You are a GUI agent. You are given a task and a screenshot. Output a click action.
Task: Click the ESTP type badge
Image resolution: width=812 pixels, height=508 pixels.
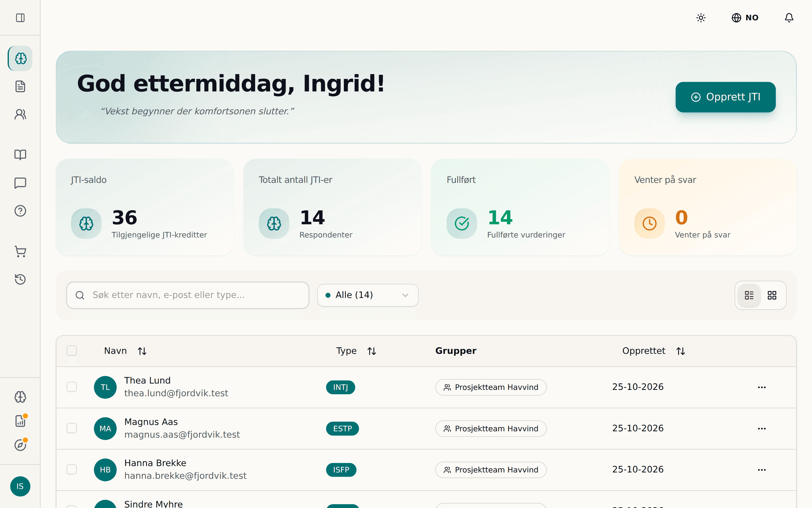tap(342, 429)
